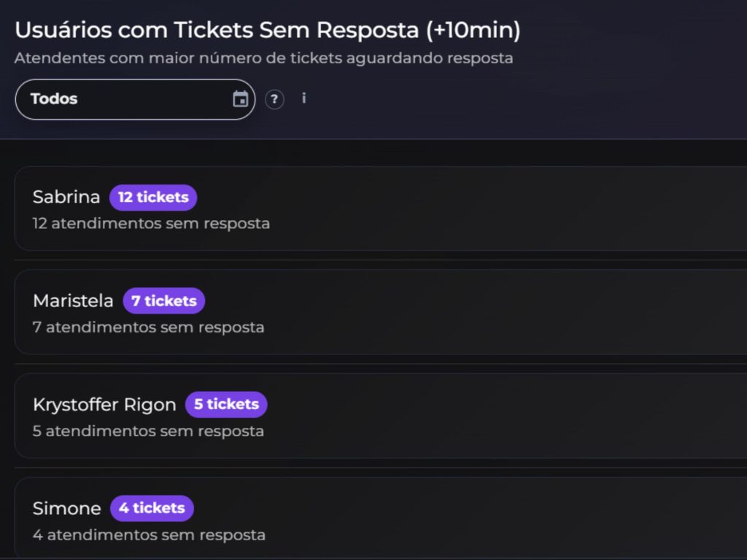Viewport: 747px width, 560px height.
Task: Open Maristela's attendant name
Action: tap(73, 300)
